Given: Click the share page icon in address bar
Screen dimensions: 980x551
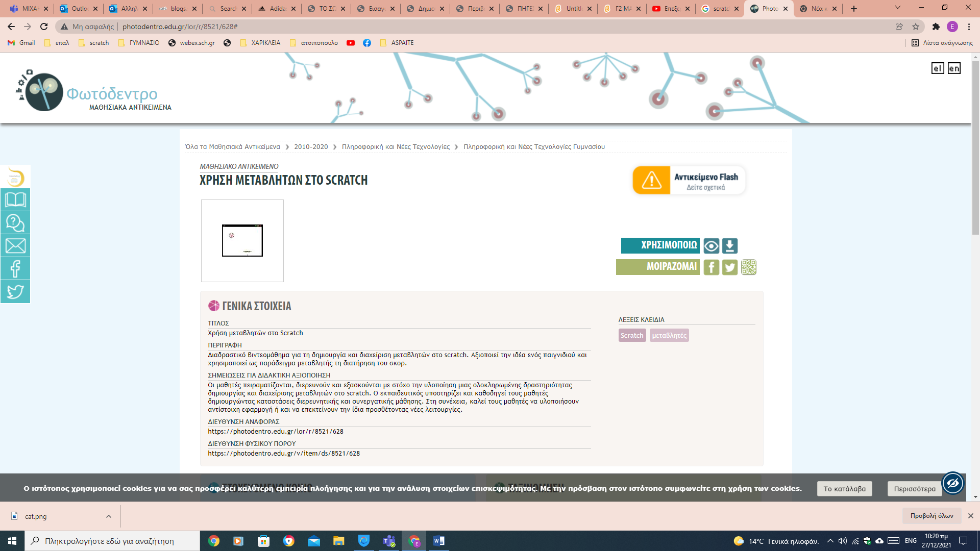Looking at the screenshot, I should click(x=899, y=27).
